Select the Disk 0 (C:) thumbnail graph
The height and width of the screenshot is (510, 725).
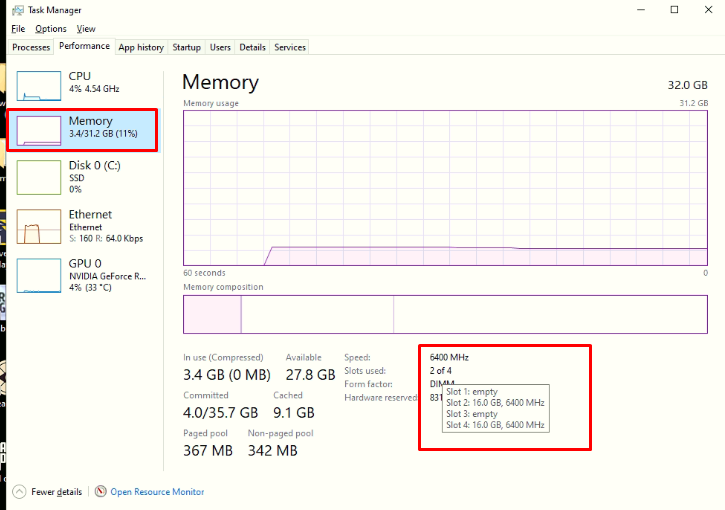click(39, 178)
